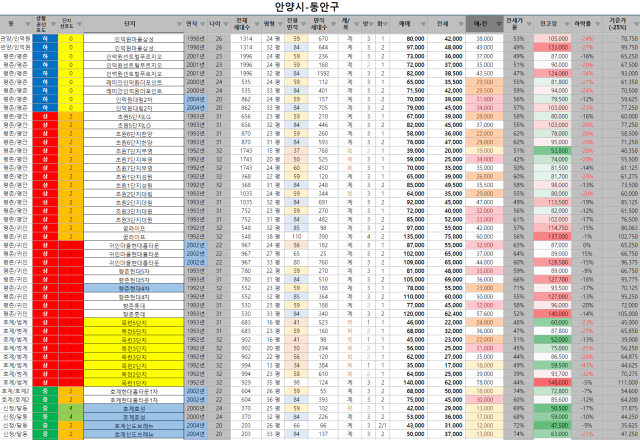Select the 하락률 cell -34%
This screenshot has width=640, height=440.
[x=587, y=73]
